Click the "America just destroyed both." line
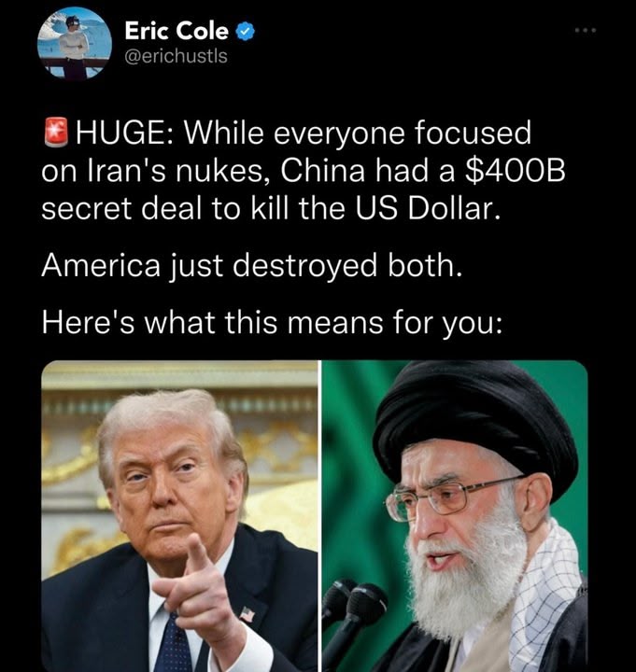The image size is (636, 672). pyautogui.click(x=252, y=266)
